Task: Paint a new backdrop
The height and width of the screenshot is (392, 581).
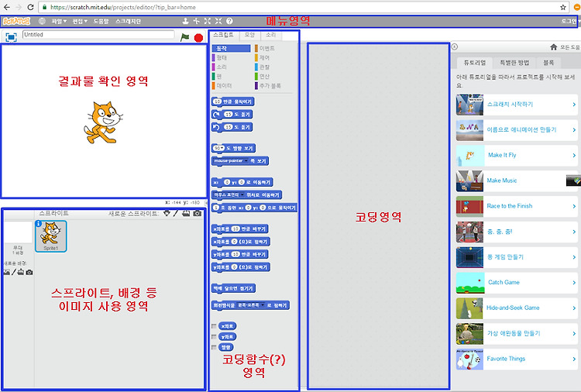Action: pyautogui.click(x=14, y=272)
